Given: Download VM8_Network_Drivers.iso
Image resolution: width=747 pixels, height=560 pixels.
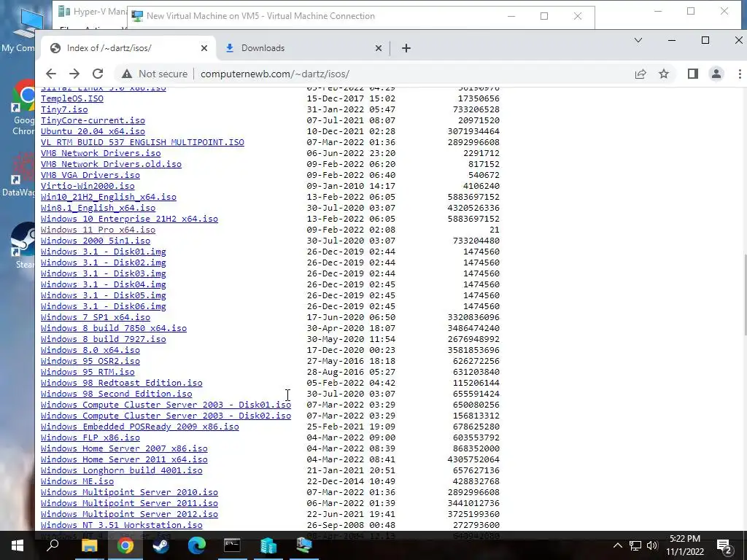Looking at the screenshot, I should pyautogui.click(x=101, y=153).
